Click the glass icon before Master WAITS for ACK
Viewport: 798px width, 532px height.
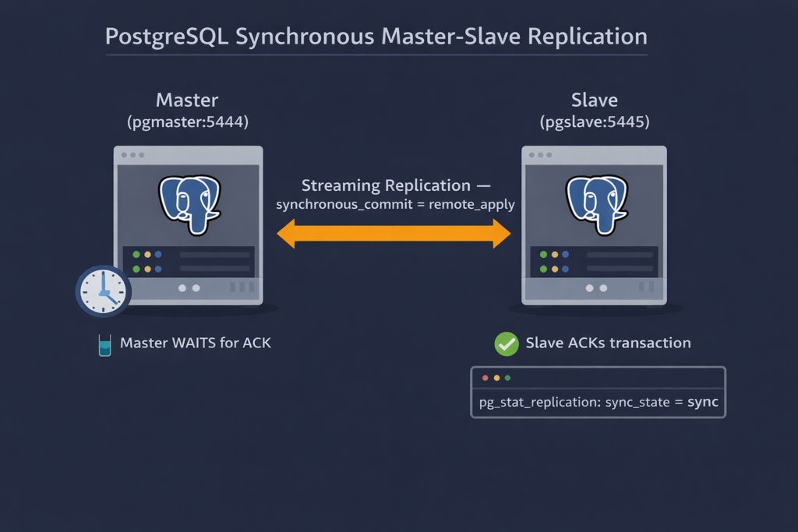pyautogui.click(x=105, y=344)
